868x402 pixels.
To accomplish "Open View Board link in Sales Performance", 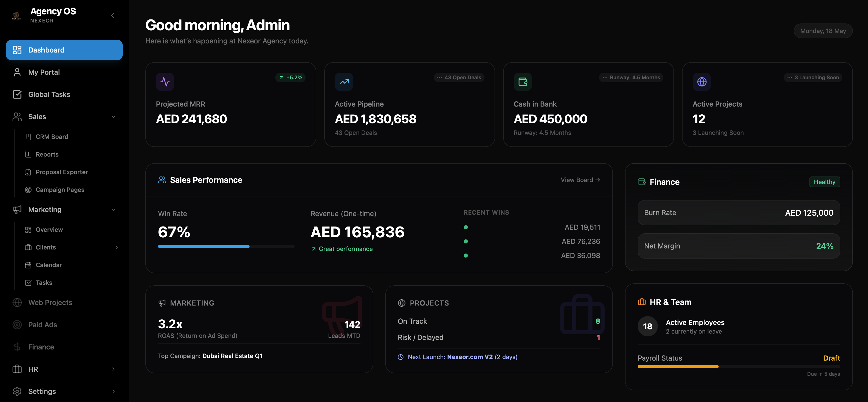I will [x=580, y=180].
